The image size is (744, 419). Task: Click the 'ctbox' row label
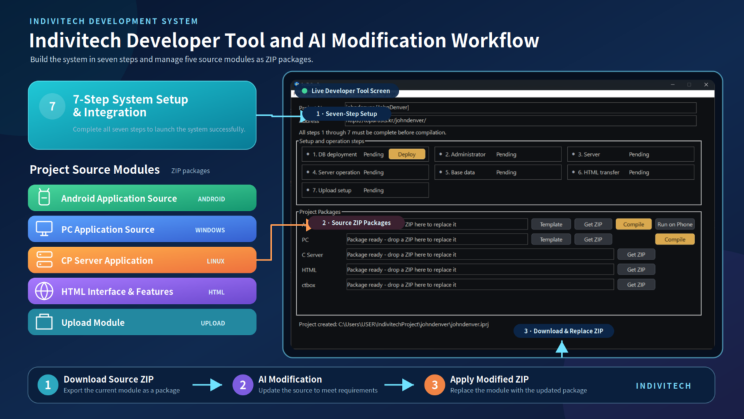308,285
